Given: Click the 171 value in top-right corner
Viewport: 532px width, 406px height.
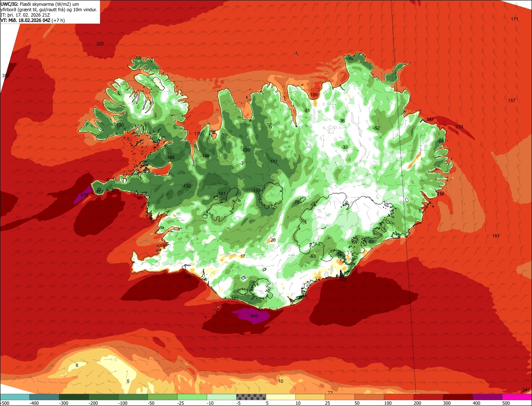Looking at the screenshot, I should click(x=515, y=19).
